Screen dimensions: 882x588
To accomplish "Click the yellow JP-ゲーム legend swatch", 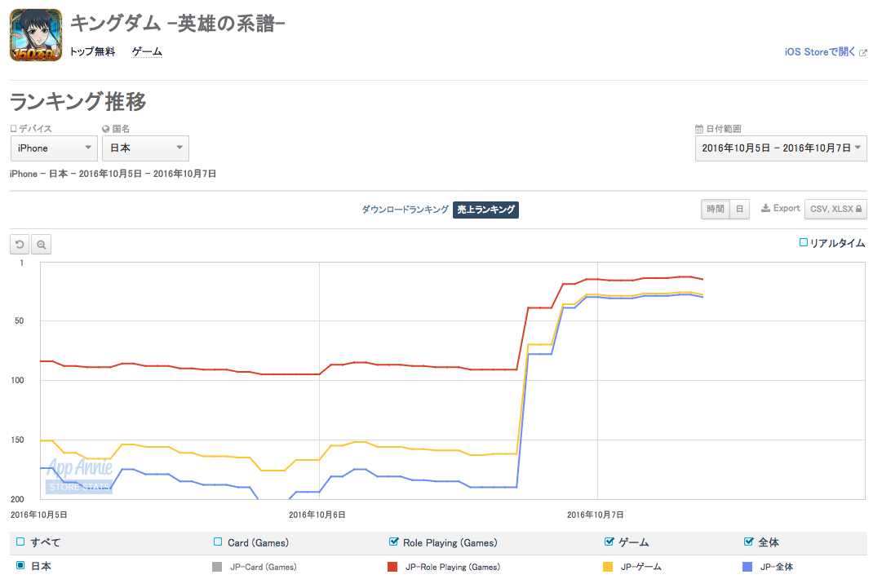I will [608, 567].
